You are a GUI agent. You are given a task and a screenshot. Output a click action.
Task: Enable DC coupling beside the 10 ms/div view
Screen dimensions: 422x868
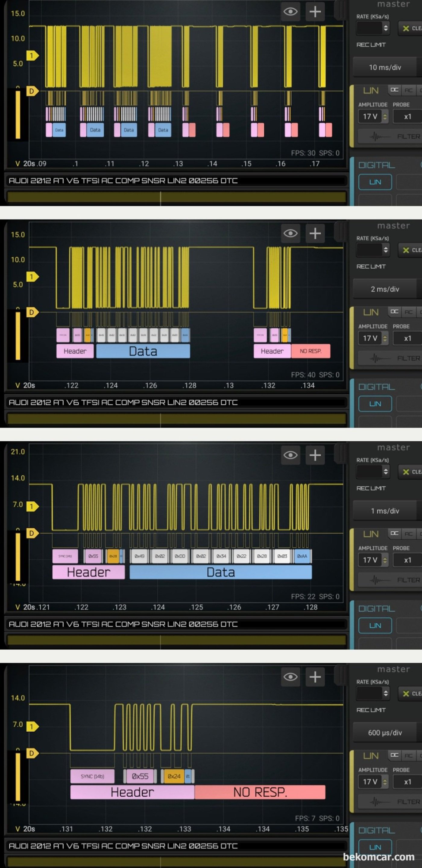[x=394, y=90]
